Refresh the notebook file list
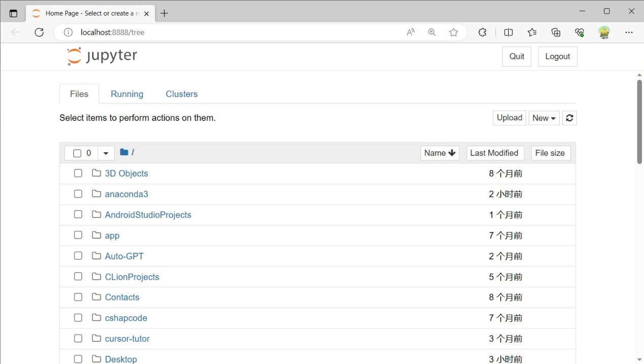The height and width of the screenshot is (364, 644). pos(569,118)
